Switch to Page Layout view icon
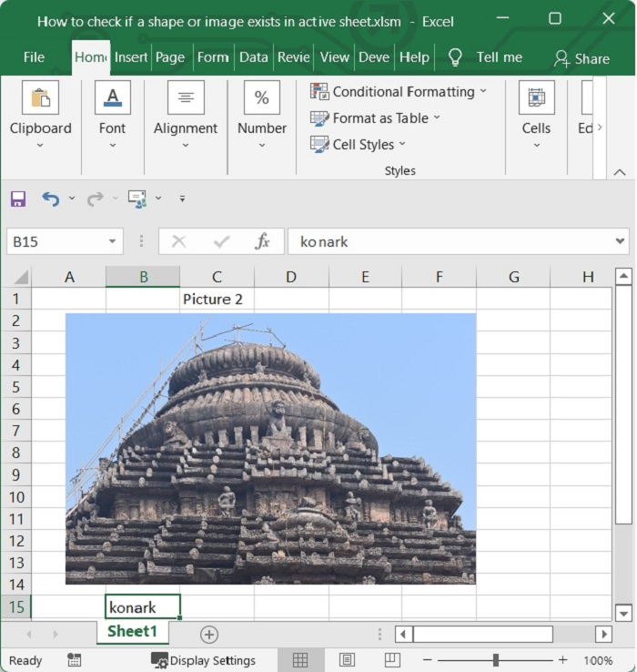This screenshot has width=637, height=672. [x=347, y=660]
